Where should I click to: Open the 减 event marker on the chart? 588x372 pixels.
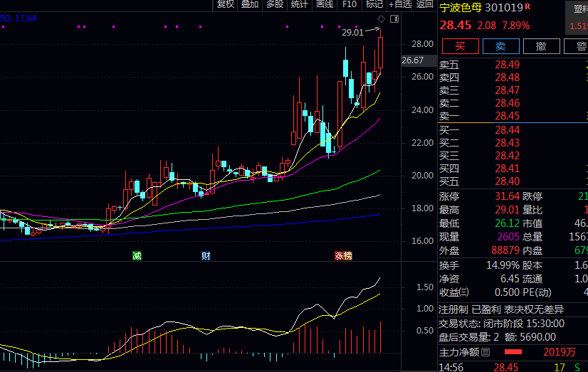137,256
